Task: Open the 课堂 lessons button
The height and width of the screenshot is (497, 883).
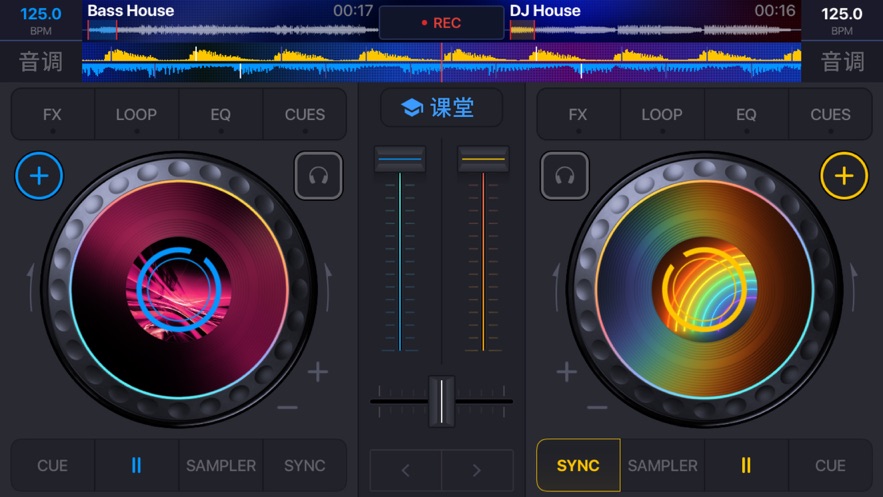Action: pos(442,107)
